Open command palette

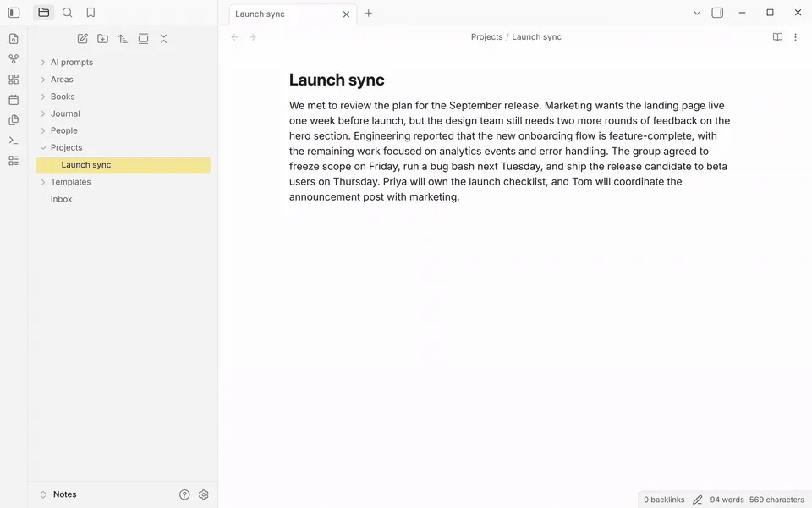[14, 141]
